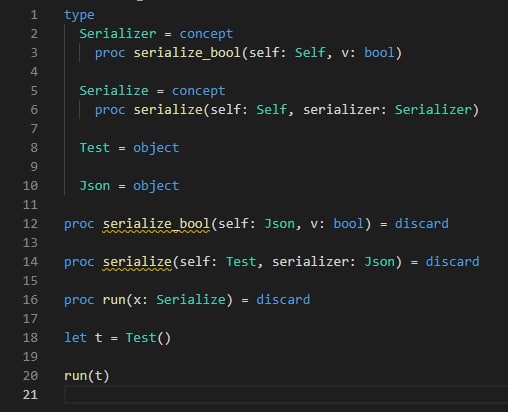The height and width of the screenshot is (412, 508).
Task: Click the 'type' keyword on line 1
Action: pyautogui.click(x=79, y=15)
